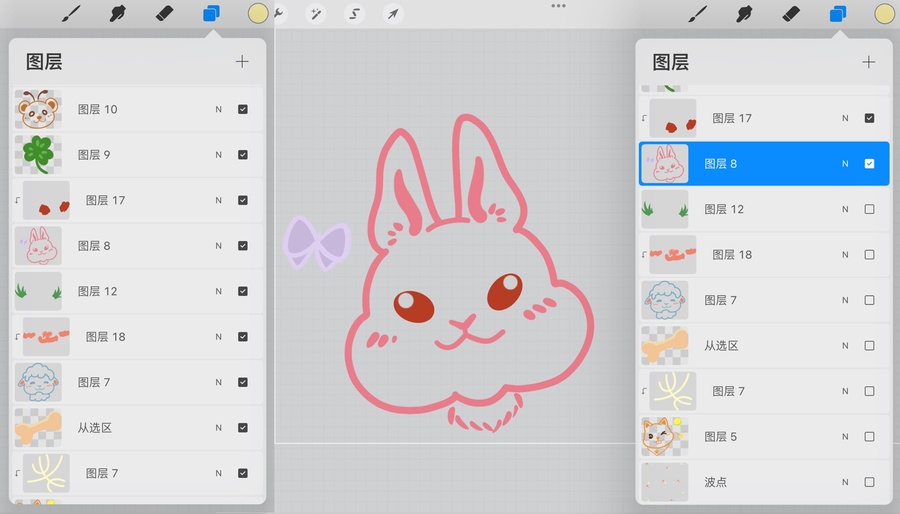Open blend mode N of 图层 18 left panel
This screenshot has height=514, width=900.
tap(219, 337)
